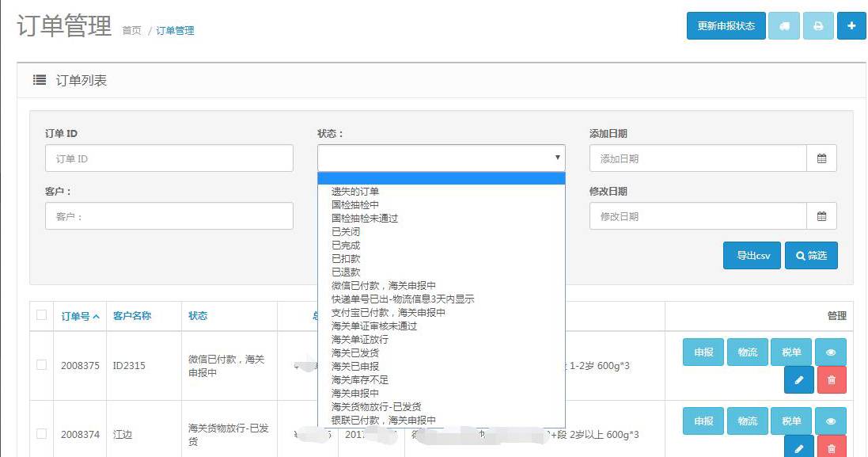Sort by 客户名称 column header
Screen dimensions: 868x457
pos(132,316)
